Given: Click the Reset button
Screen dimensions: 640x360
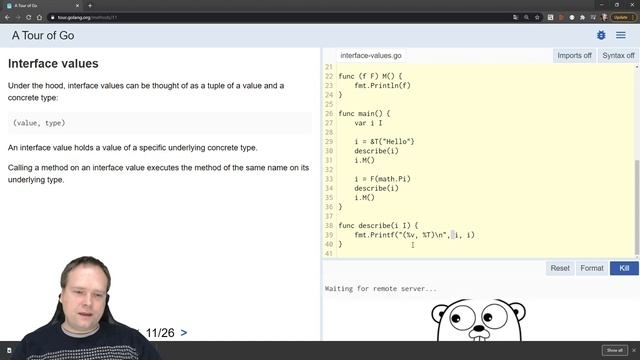Looking at the screenshot, I should [560, 268].
